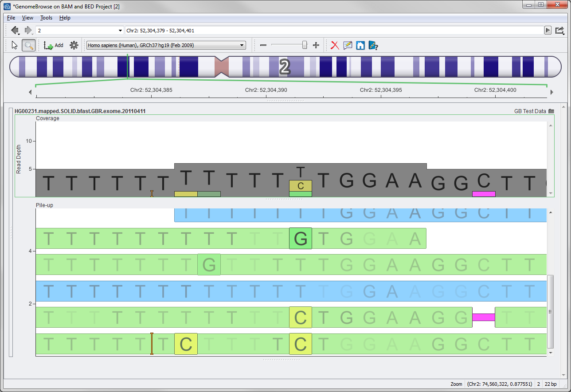Click the Chr2: 52,304,390 ruler label
Viewport: 571px width, 392px height.
click(266, 90)
